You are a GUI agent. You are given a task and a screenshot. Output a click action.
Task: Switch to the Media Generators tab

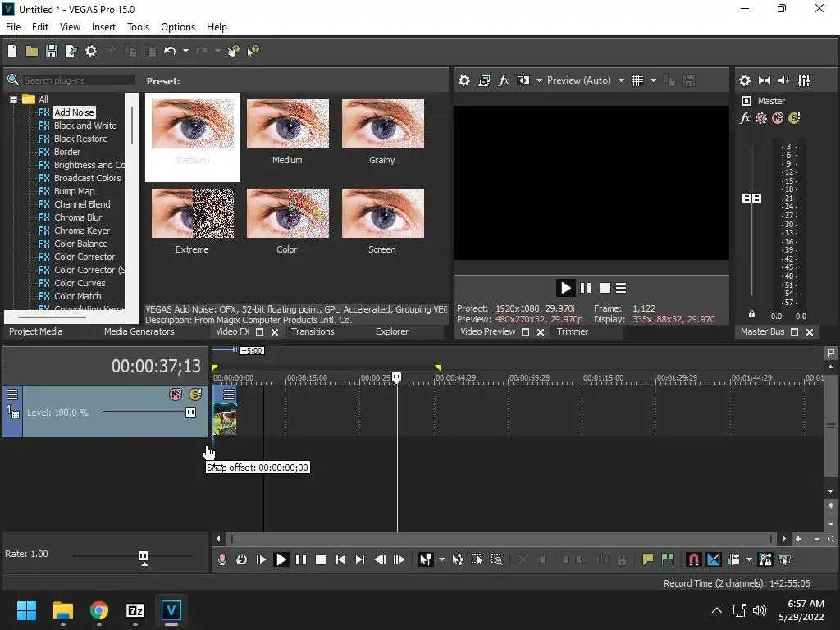139,331
